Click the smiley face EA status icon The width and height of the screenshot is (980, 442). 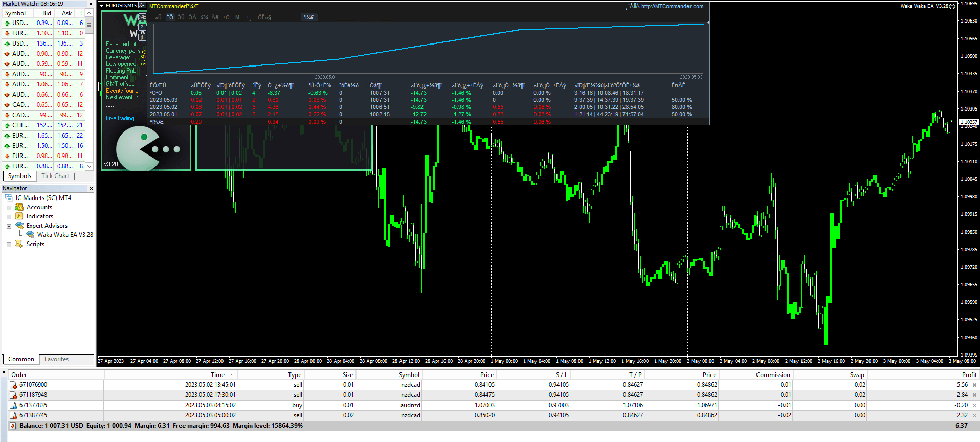click(x=952, y=6)
